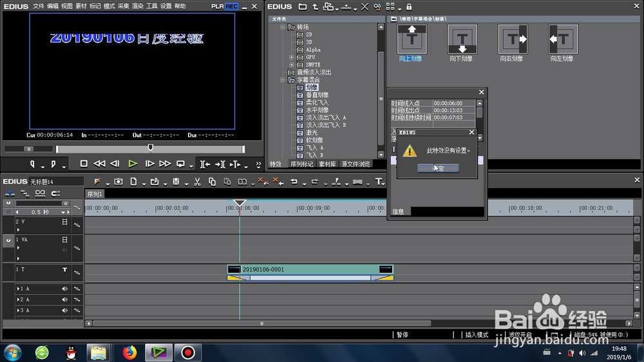The height and width of the screenshot is (362, 644).
Task: Click the Create title T tool
Action: click(x=378, y=182)
